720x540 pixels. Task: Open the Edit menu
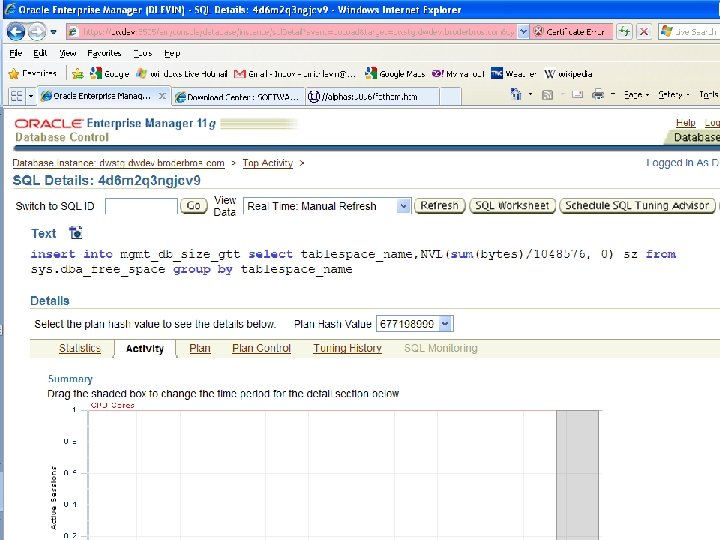click(40, 53)
